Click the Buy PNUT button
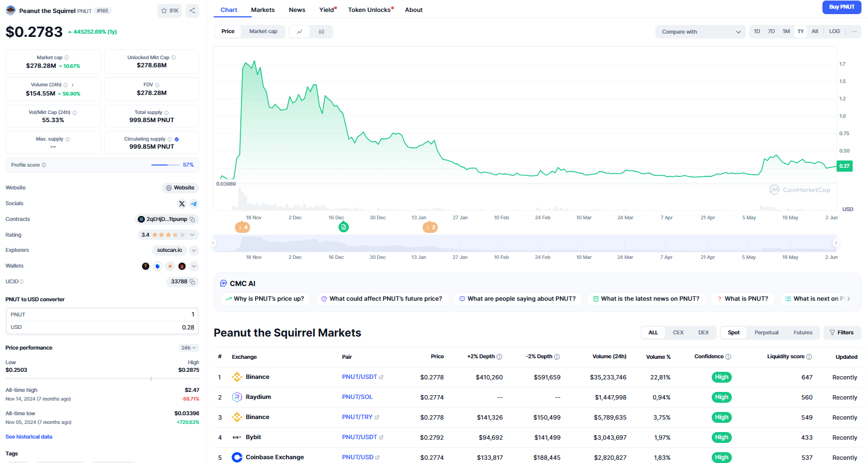This screenshot has width=868, height=463. [842, 7]
